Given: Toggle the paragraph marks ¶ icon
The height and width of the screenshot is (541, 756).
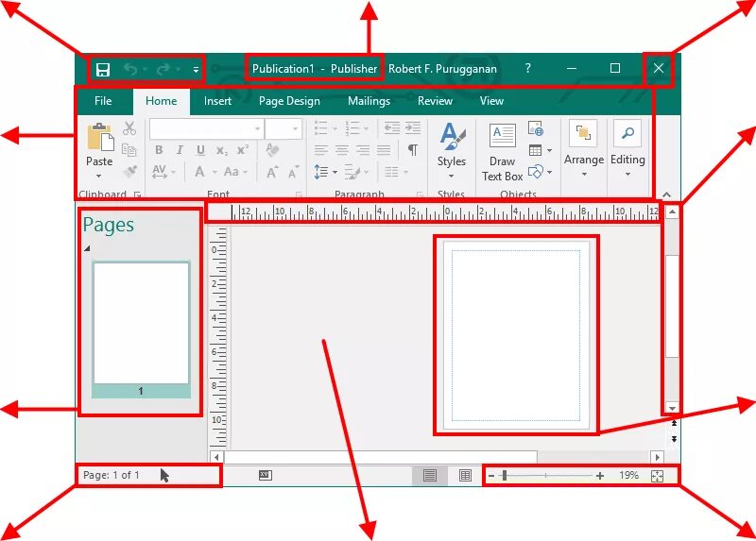Looking at the screenshot, I should point(413,150).
